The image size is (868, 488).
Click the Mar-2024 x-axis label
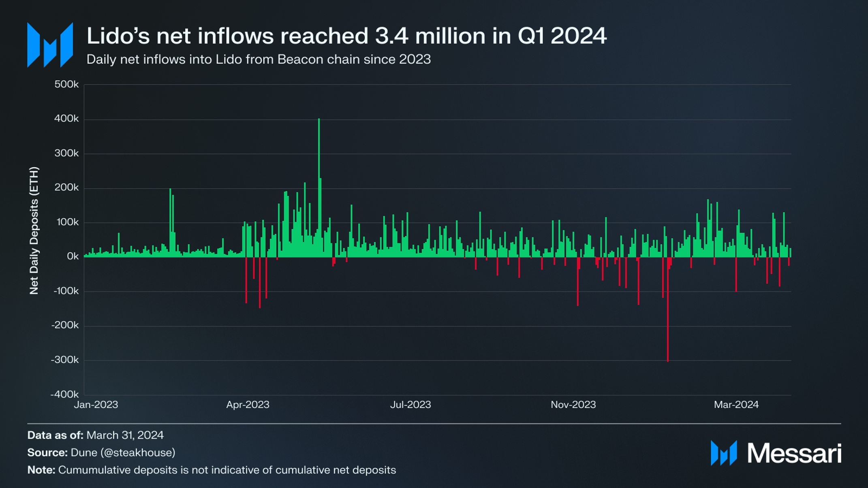[736, 405]
